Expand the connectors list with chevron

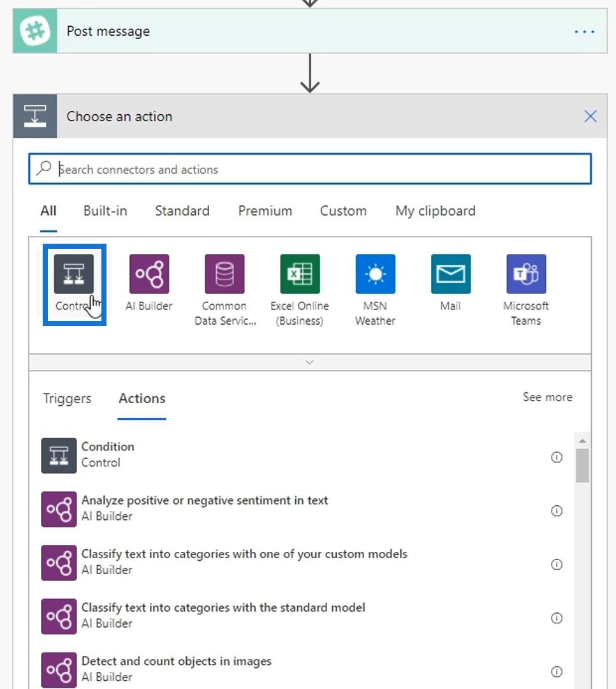(310, 362)
